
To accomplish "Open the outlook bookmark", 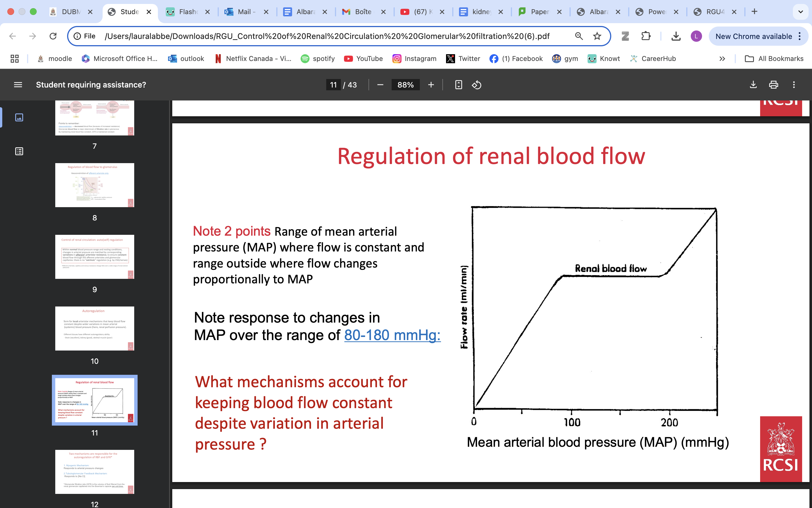I will [x=186, y=58].
